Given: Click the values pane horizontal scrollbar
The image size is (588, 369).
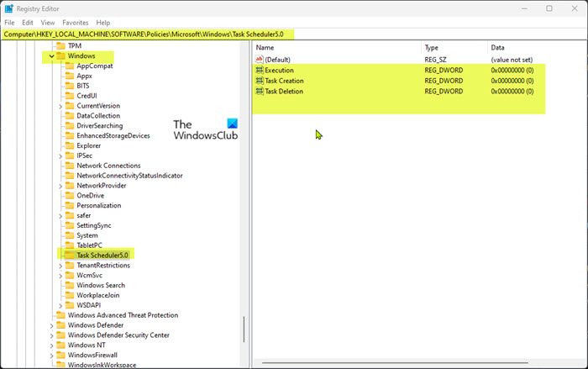Looking at the screenshot, I should (395, 363).
